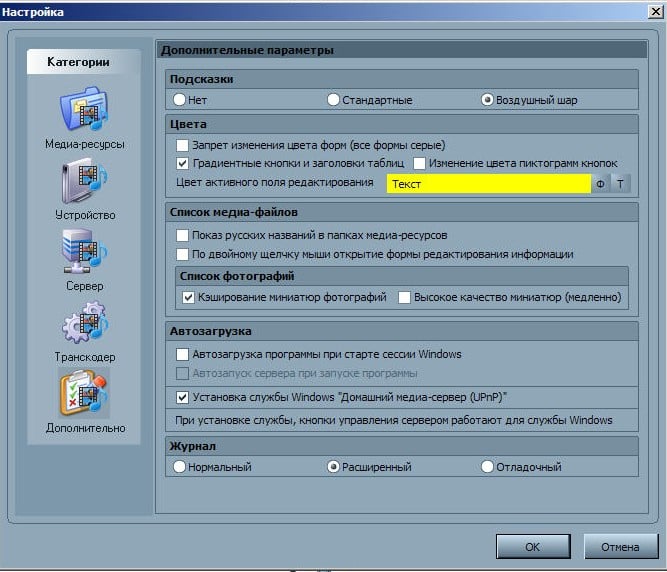Enable Изменение цвета пиктограмм кнопок
The image size is (667, 572).
[x=419, y=163]
